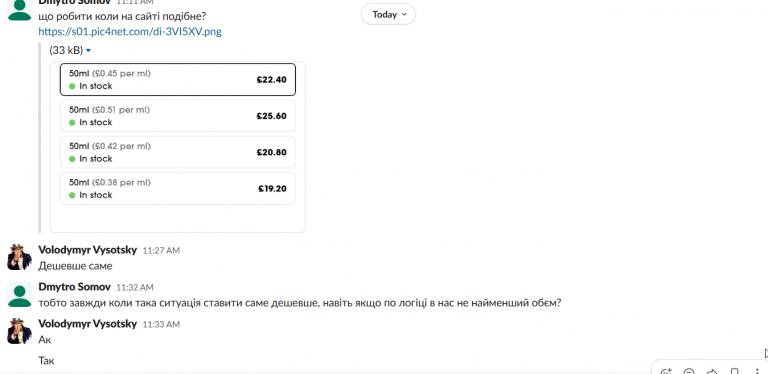Collapse the 33 kB image preview arrow
Viewport: 768px width, 374px height.
point(88,50)
